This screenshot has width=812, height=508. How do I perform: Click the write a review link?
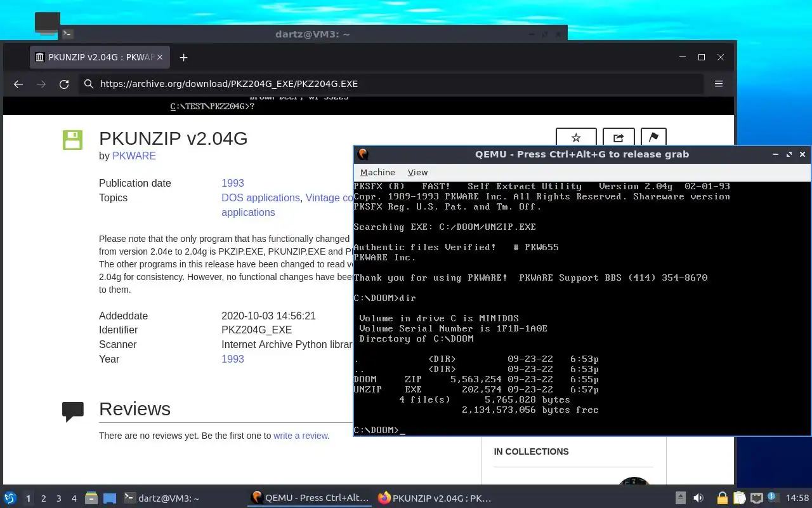coord(301,436)
